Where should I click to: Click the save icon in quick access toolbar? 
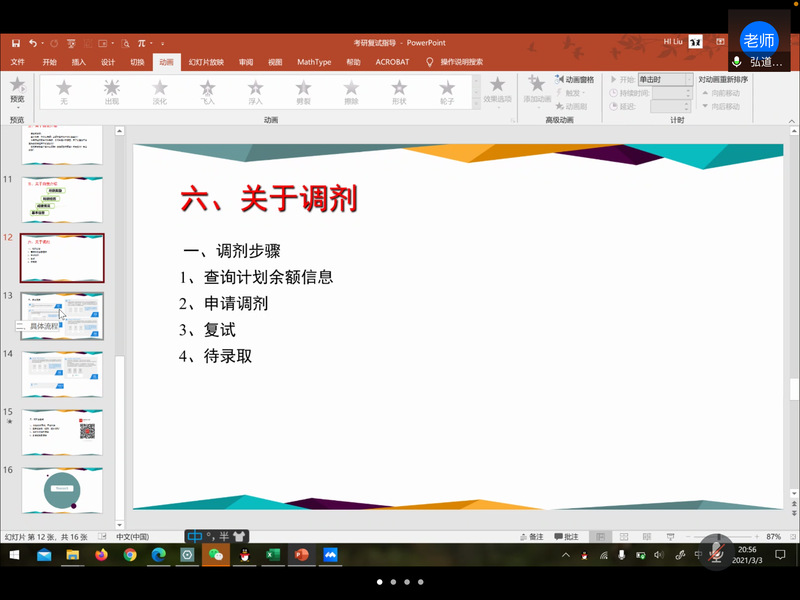pyautogui.click(x=16, y=43)
